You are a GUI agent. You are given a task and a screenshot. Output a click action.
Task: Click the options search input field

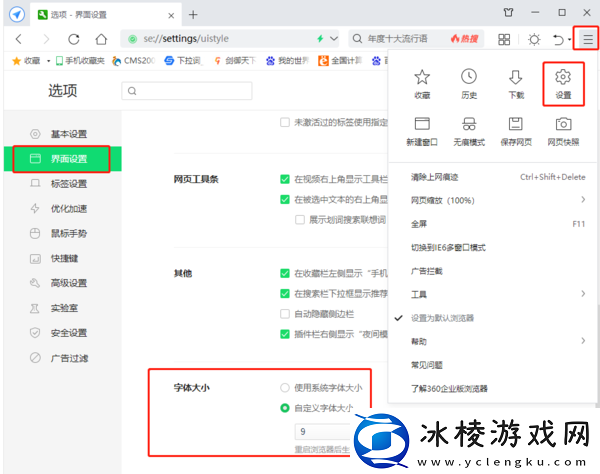tap(187, 91)
